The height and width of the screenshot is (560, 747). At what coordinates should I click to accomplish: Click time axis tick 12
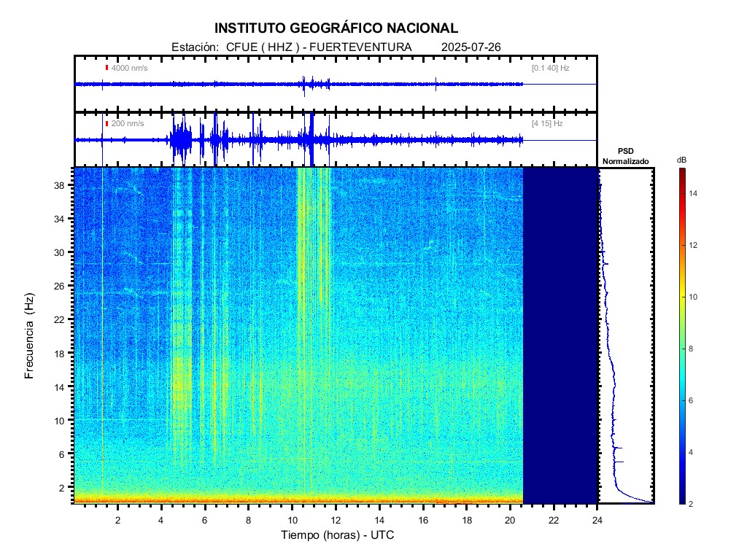click(336, 520)
